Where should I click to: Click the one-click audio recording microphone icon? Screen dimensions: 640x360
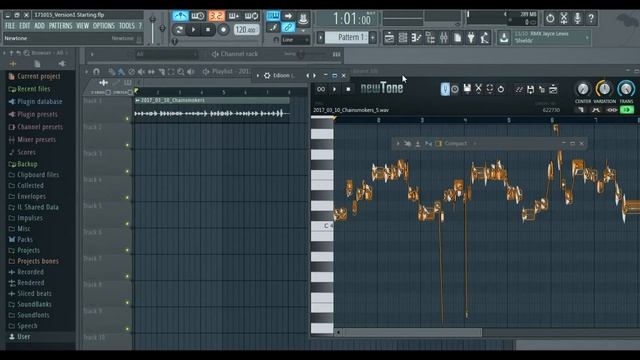tap(578, 18)
